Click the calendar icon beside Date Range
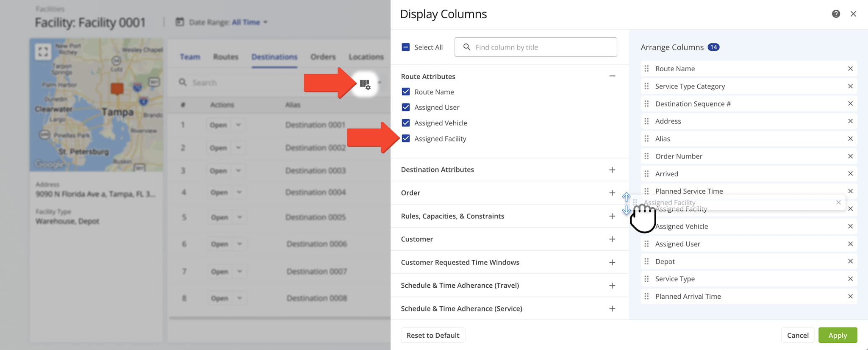This screenshot has width=868, height=350. [180, 22]
